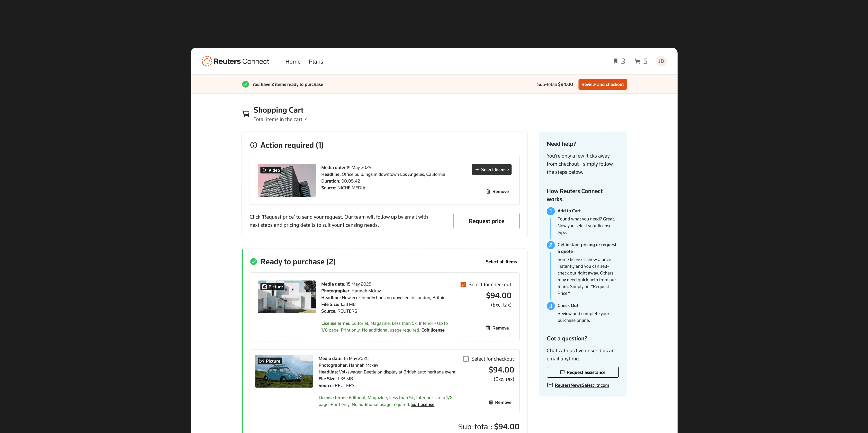This screenshot has width=868, height=433.
Task: Click the 'Got a question?' heading
Action: pyautogui.click(x=567, y=339)
